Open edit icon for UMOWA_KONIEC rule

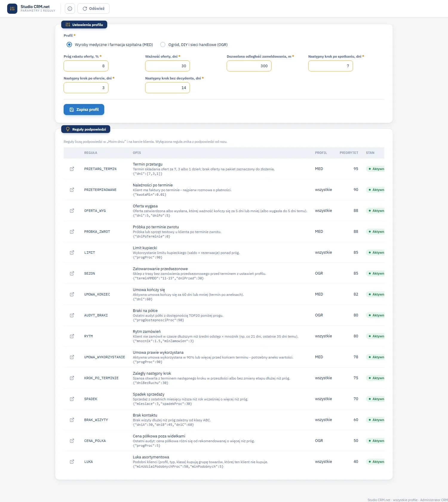[x=72, y=294]
